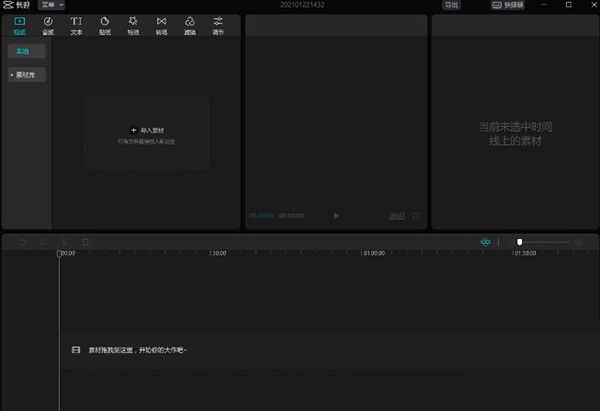
Task: Expand the 素材库 library section
Action: (26, 75)
